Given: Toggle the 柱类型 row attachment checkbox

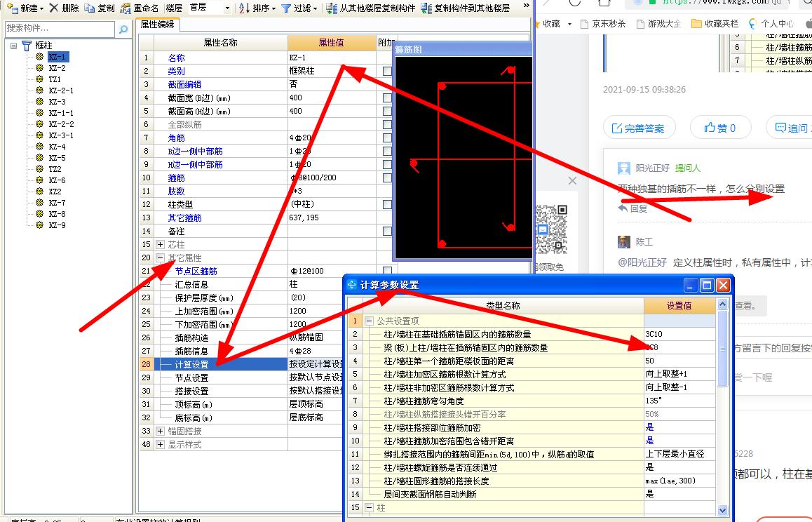Looking at the screenshot, I should 387,204.
